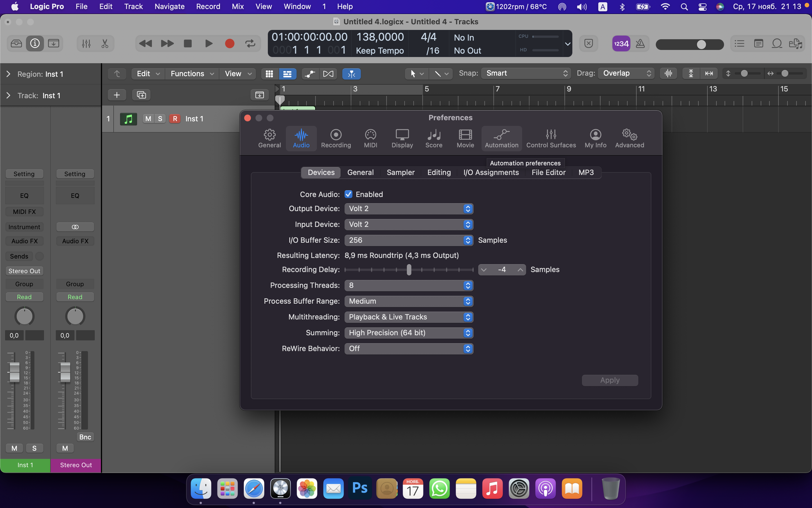Image resolution: width=812 pixels, height=508 pixels.
Task: Click the scissors Editors icon
Action: pyautogui.click(x=105, y=43)
